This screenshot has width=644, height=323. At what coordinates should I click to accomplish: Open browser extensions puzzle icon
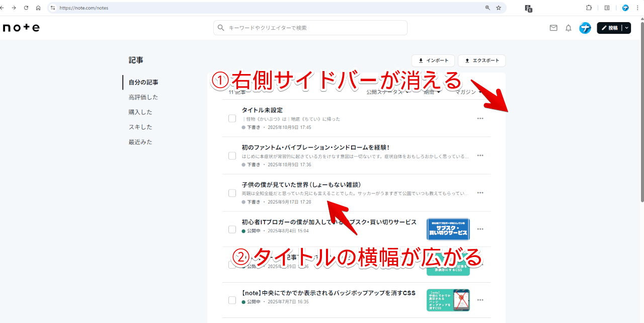coord(589,8)
